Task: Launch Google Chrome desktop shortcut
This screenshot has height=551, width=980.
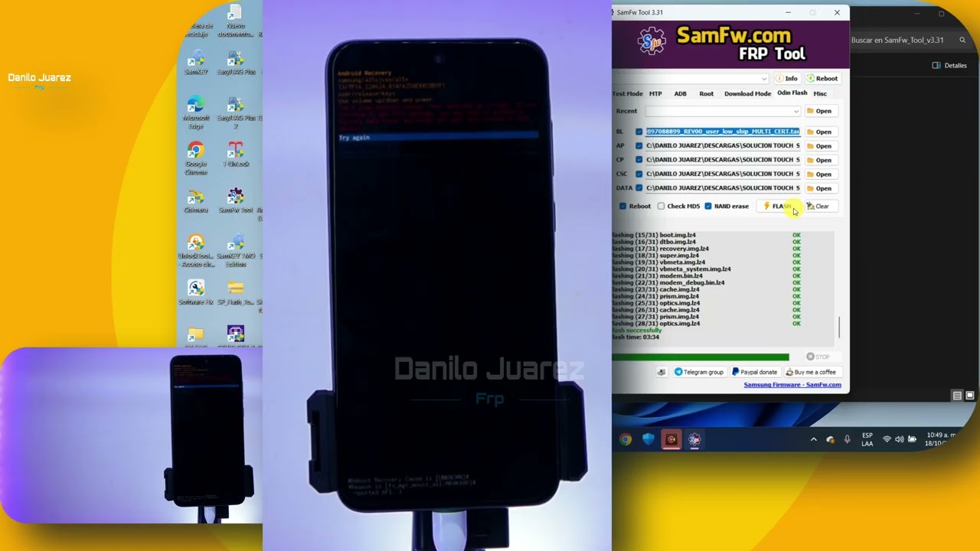Action: tap(196, 159)
